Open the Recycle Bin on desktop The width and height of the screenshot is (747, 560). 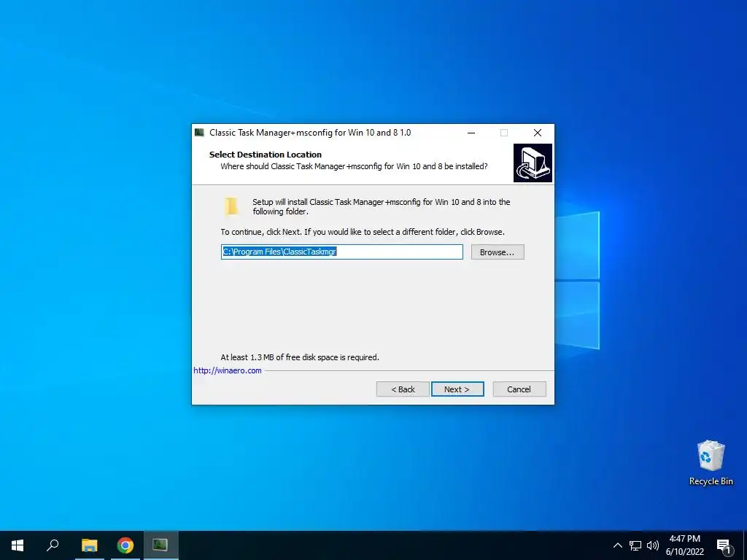coord(711,462)
